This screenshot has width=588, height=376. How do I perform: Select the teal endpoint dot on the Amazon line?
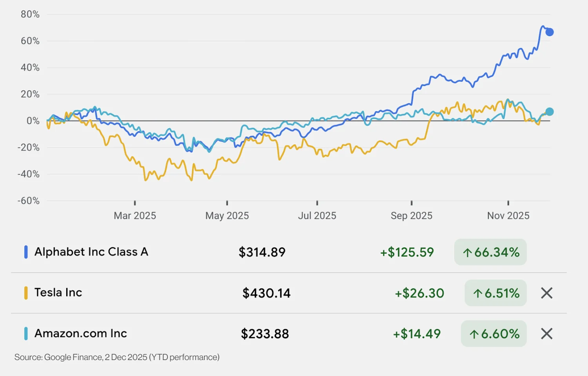pos(550,111)
